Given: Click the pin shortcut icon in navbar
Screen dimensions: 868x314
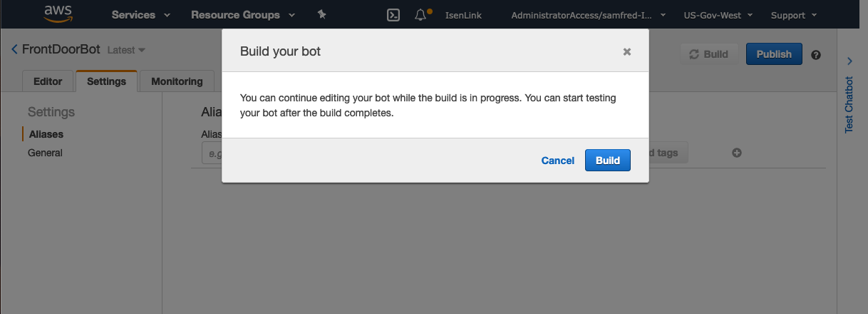Looking at the screenshot, I should 321,15.
